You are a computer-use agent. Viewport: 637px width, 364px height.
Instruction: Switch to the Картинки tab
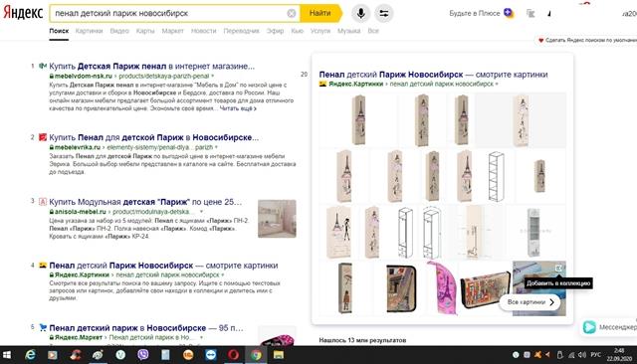coord(89,31)
